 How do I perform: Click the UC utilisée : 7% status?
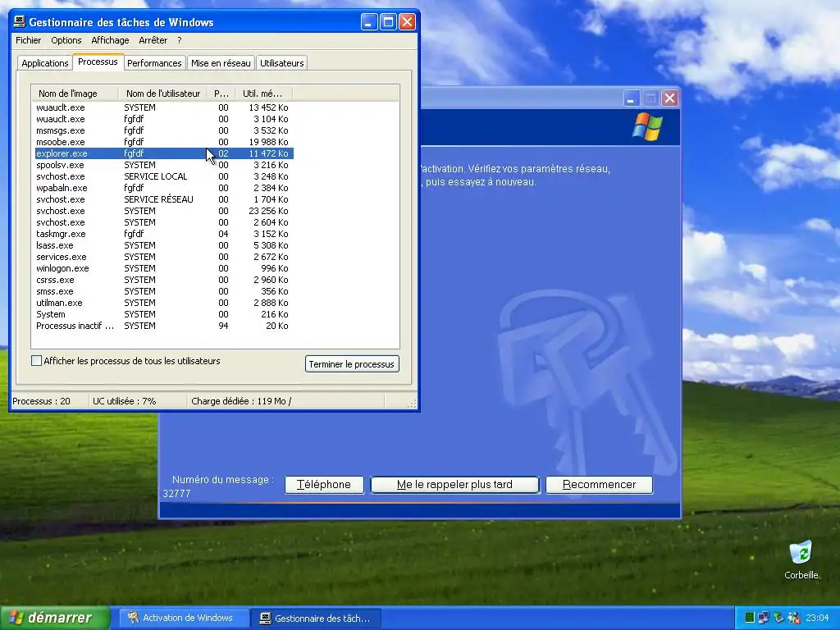[x=125, y=401]
